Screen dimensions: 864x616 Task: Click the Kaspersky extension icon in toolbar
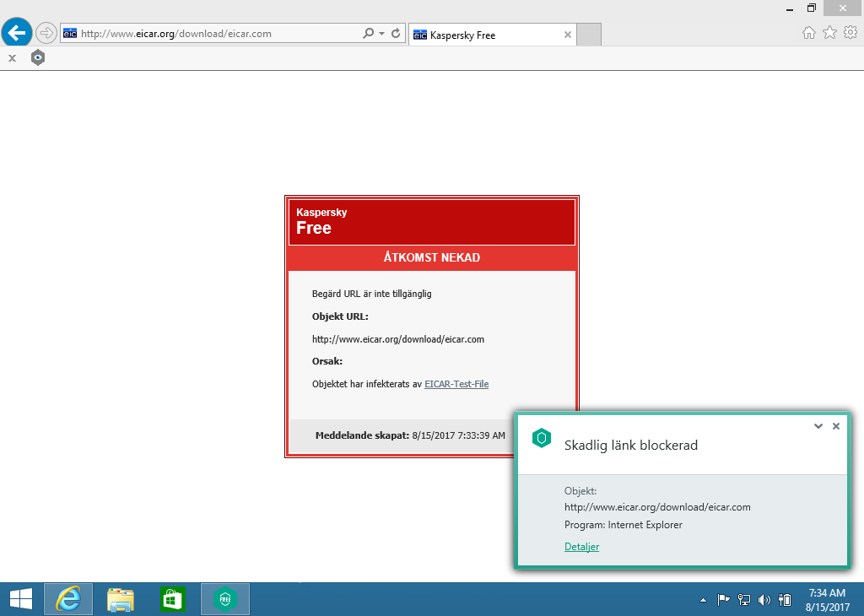(38, 58)
